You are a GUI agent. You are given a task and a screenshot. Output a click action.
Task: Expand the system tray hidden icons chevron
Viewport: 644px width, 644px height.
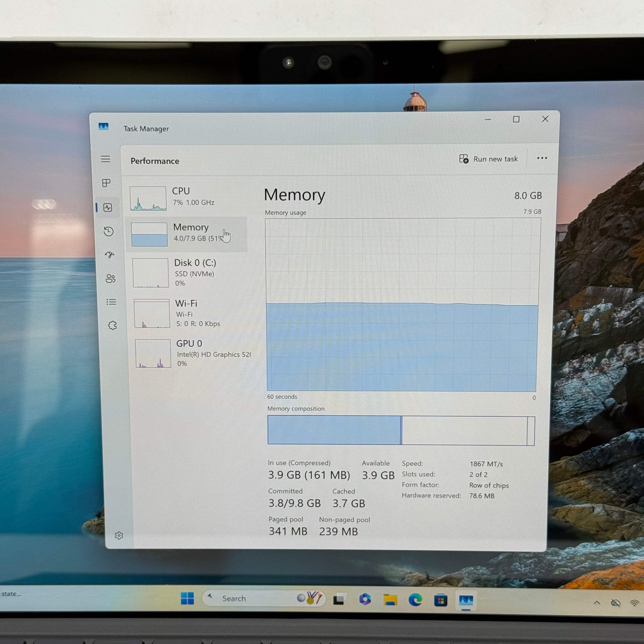tap(597, 603)
